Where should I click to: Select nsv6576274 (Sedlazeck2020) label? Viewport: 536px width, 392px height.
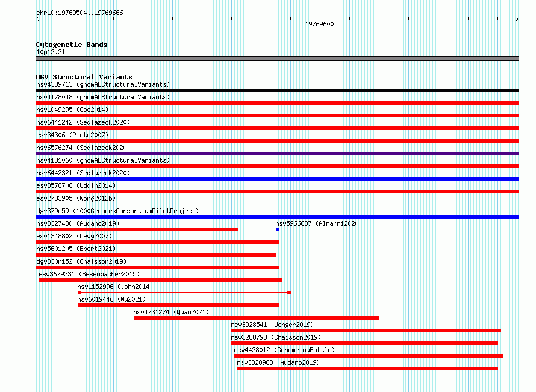(x=83, y=148)
